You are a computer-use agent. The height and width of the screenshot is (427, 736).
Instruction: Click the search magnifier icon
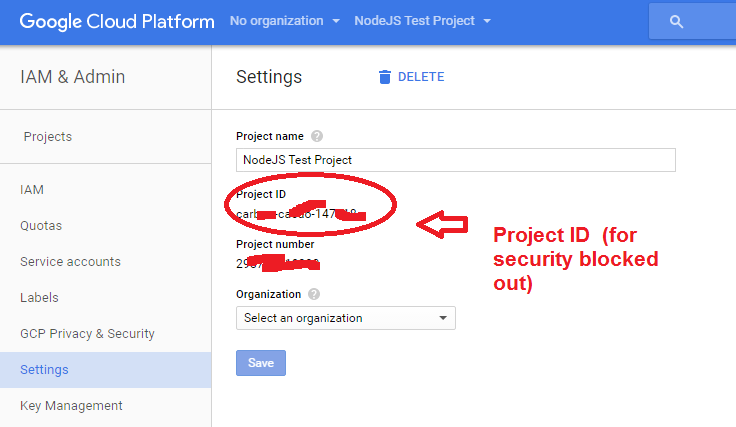677,21
